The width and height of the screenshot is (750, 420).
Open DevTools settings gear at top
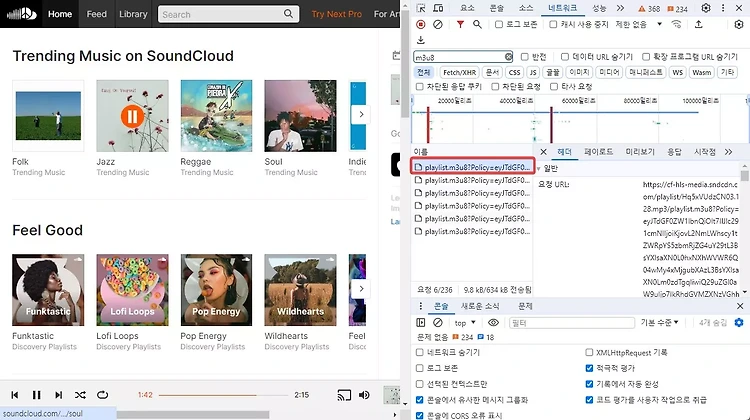click(x=706, y=8)
